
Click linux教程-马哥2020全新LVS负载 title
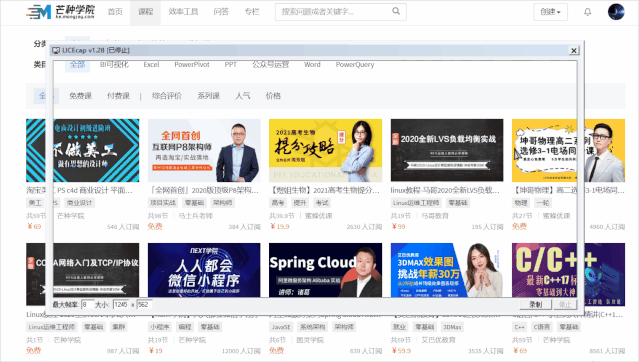(x=445, y=190)
